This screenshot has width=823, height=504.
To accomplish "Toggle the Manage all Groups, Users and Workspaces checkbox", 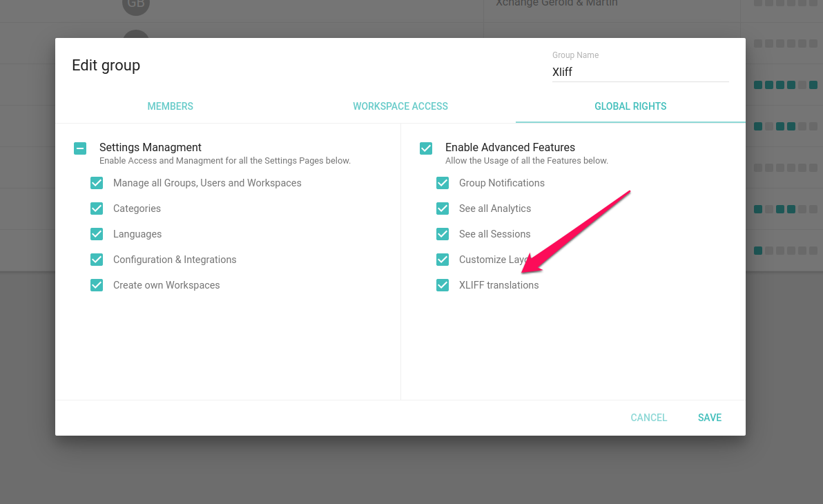I will tap(97, 183).
